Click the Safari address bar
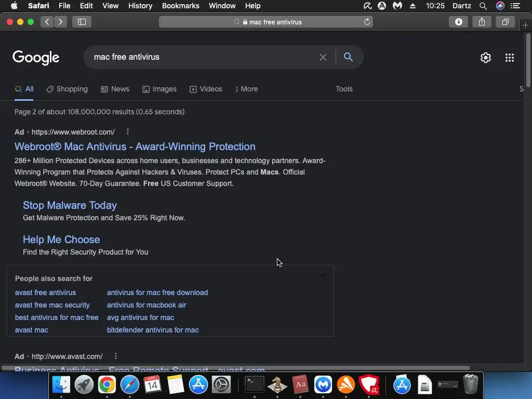This screenshot has width=532, height=399. (266, 22)
